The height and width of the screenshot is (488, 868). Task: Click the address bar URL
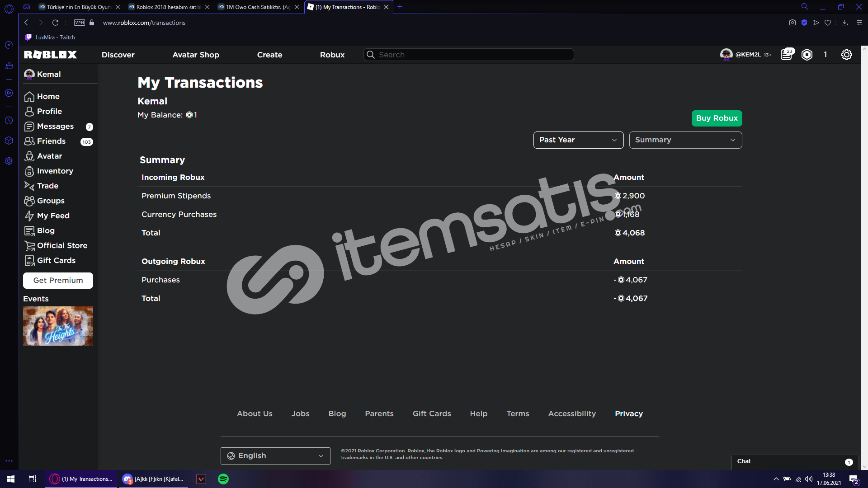pyautogui.click(x=144, y=23)
